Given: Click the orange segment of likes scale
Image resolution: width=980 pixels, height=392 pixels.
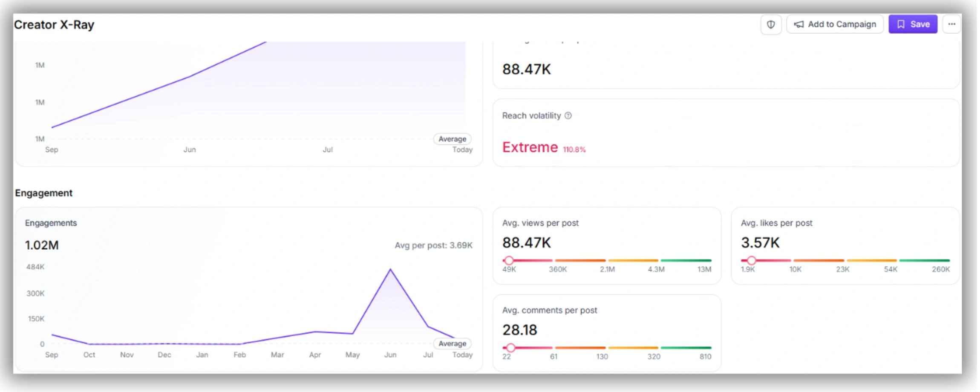Looking at the screenshot, I should coord(819,260).
